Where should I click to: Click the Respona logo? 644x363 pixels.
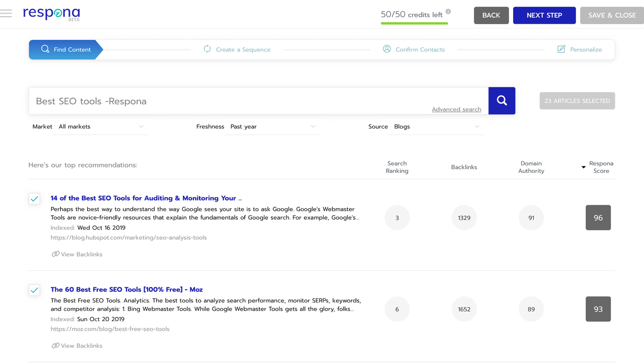pyautogui.click(x=51, y=14)
